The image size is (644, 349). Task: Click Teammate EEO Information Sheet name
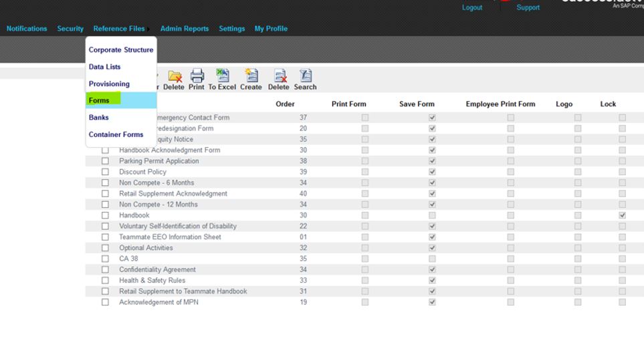(170, 237)
